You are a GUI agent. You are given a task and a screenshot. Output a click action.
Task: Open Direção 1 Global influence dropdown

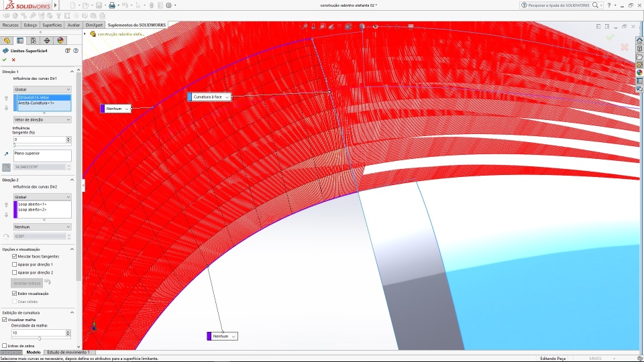[x=42, y=89]
